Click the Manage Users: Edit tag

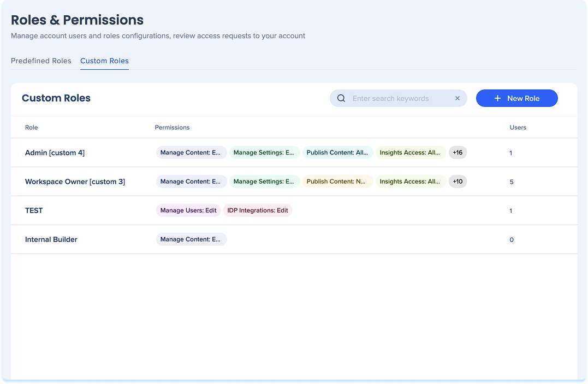tap(188, 211)
